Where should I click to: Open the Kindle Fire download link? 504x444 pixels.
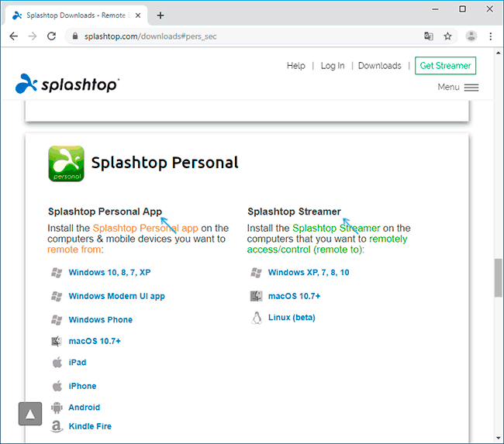point(90,426)
